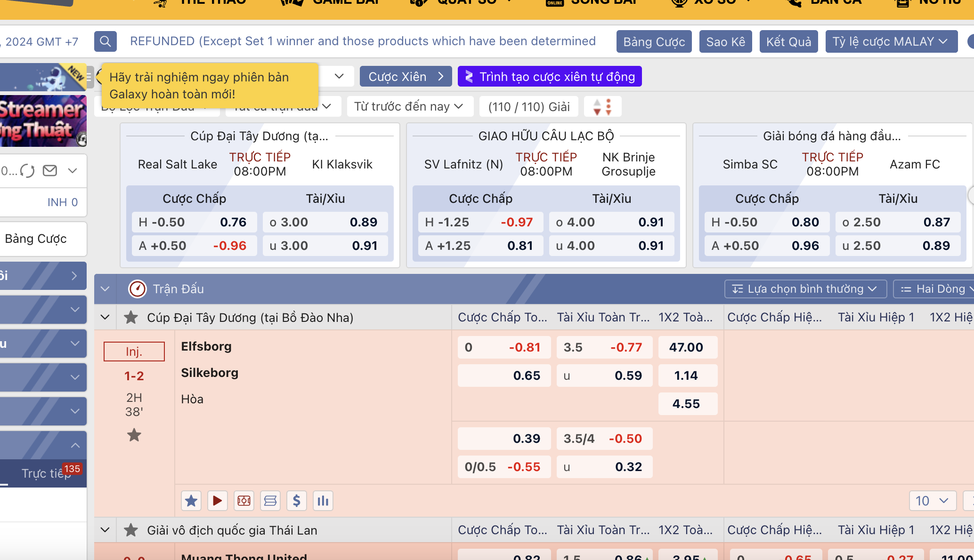The height and width of the screenshot is (560, 974).
Task: Click the search magnifier icon
Action: coord(105,41)
